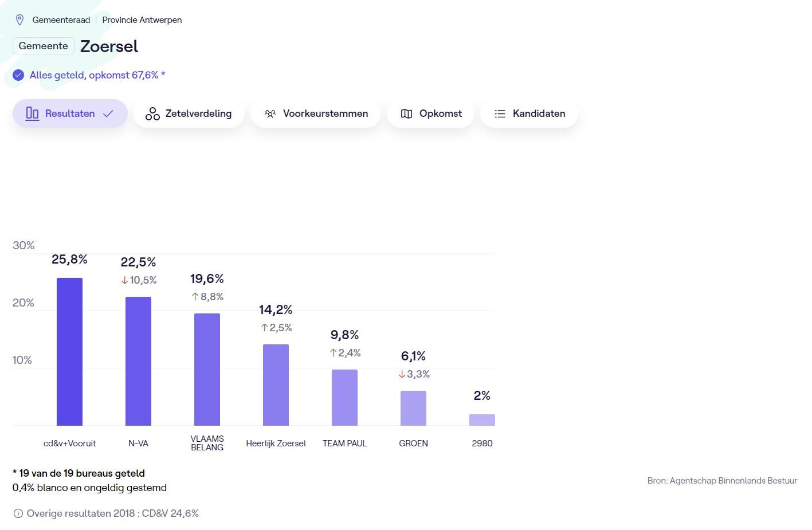Click the list icon in Kandidaten
Viewport: 812px width, 530px height.
500,113
